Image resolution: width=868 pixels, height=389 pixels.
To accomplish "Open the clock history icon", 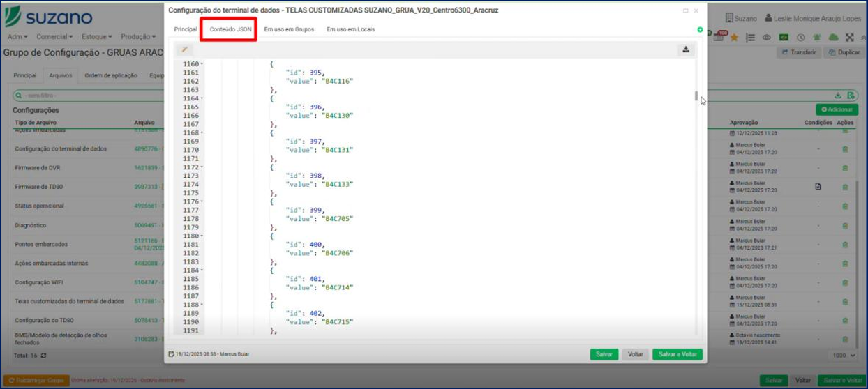I will (x=800, y=38).
